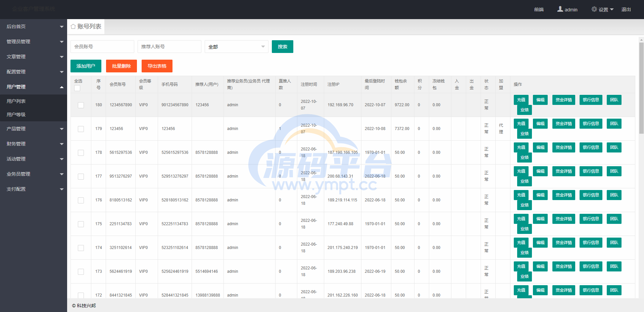Go to 前端 in the top bar
Image resolution: width=644 pixels, height=312 pixels.
539,9
